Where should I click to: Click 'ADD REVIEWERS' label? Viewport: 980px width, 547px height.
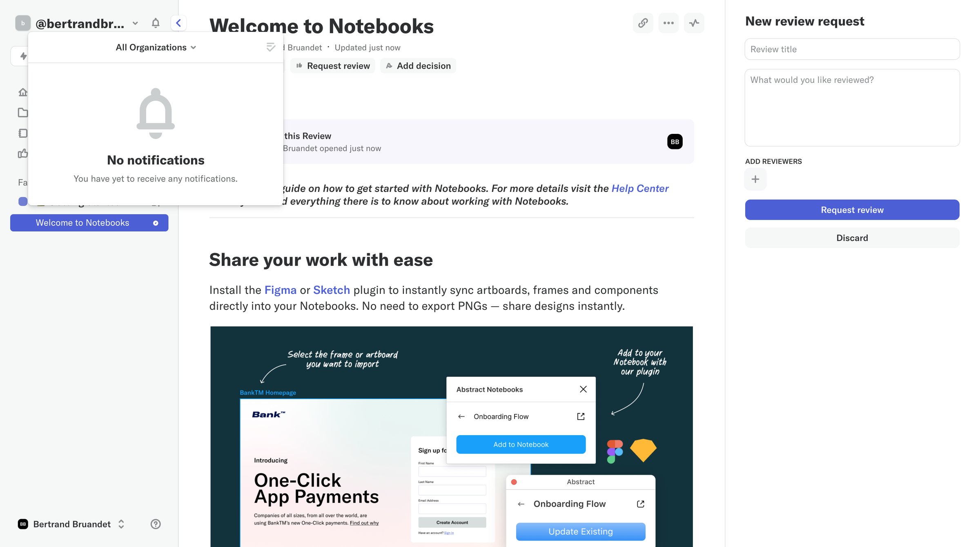coord(773,161)
